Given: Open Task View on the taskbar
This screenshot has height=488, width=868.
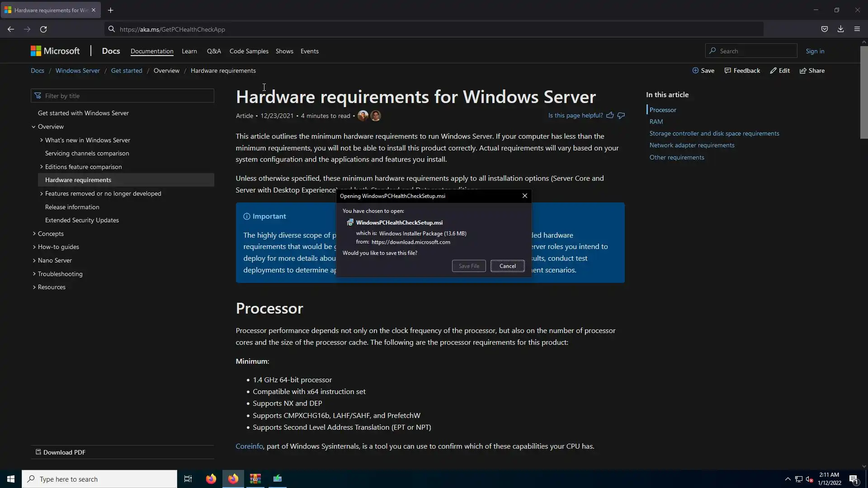Looking at the screenshot, I should pyautogui.click(x=188, y=479).
